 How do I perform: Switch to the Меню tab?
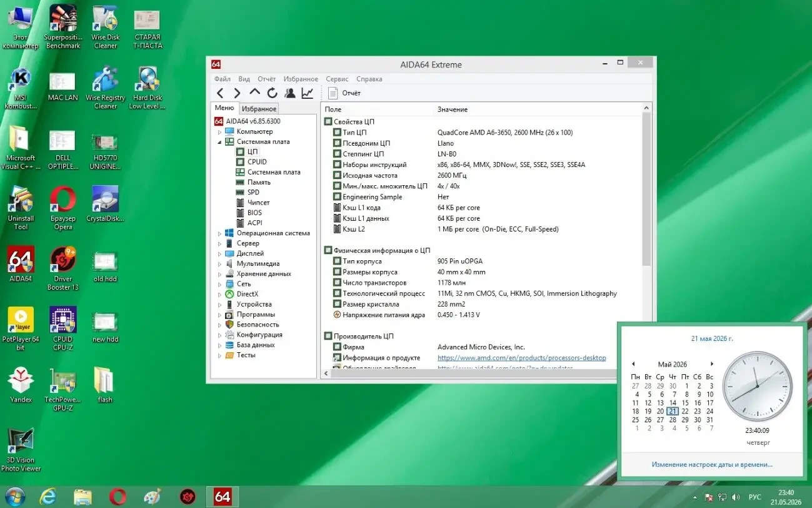pos(224,108)
